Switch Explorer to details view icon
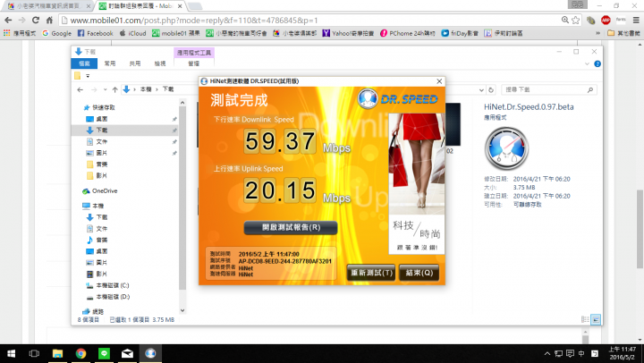The width and height of the screenshot is (644, 363). [x=585, y=319]
